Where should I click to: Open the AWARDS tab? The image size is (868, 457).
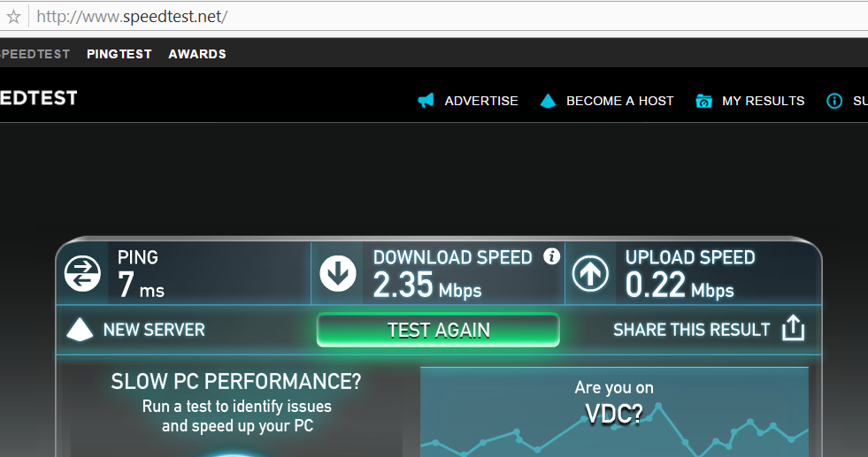tap(197, 54)
